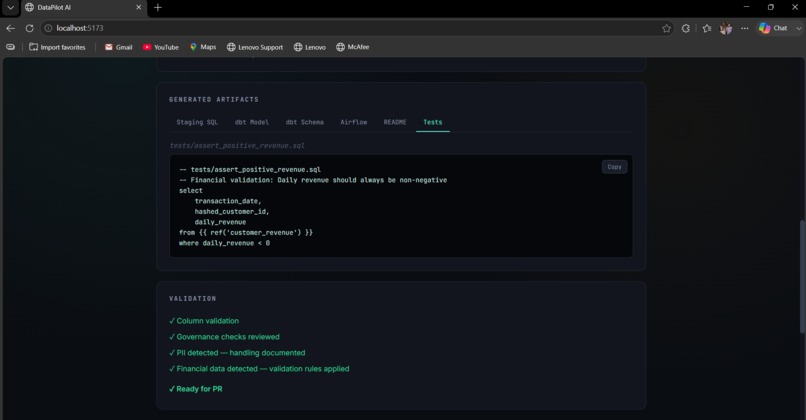Image resolution: width=806 pixels, height=420 pixels.
Task: Select the Tests tab
Action: pyautogui.click(x=433, y=122)
